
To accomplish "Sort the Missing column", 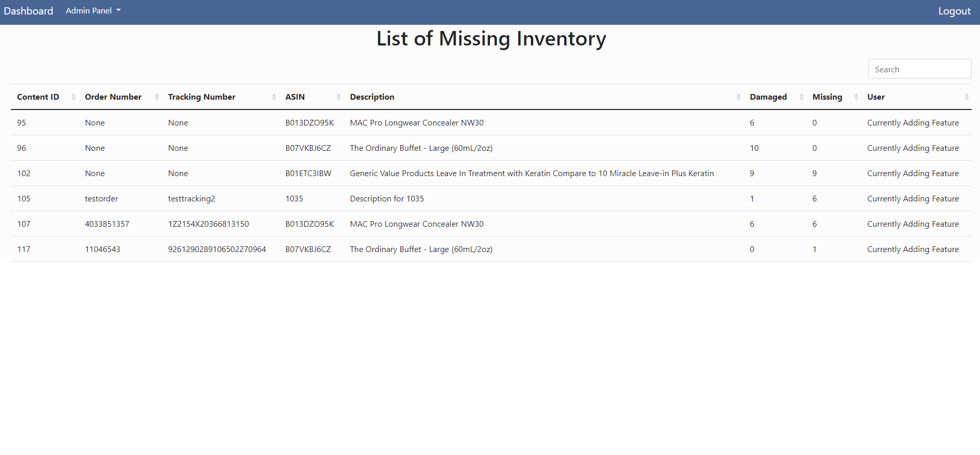I will (855, 97).
